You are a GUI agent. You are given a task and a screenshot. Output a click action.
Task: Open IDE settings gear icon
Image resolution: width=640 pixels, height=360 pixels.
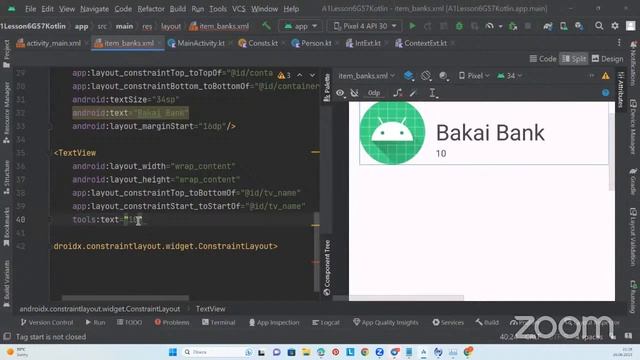click(x=615, y=26)
